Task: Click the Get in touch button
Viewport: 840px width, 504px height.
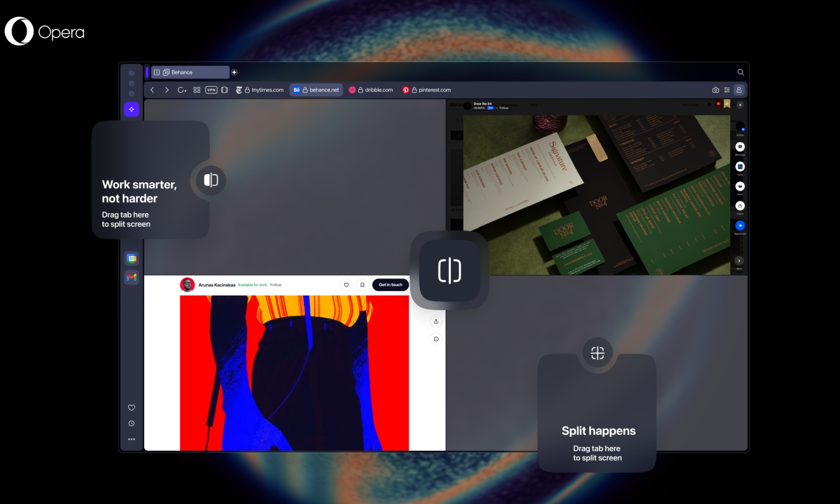Action: pyautogui.click(x=390, y=285)
